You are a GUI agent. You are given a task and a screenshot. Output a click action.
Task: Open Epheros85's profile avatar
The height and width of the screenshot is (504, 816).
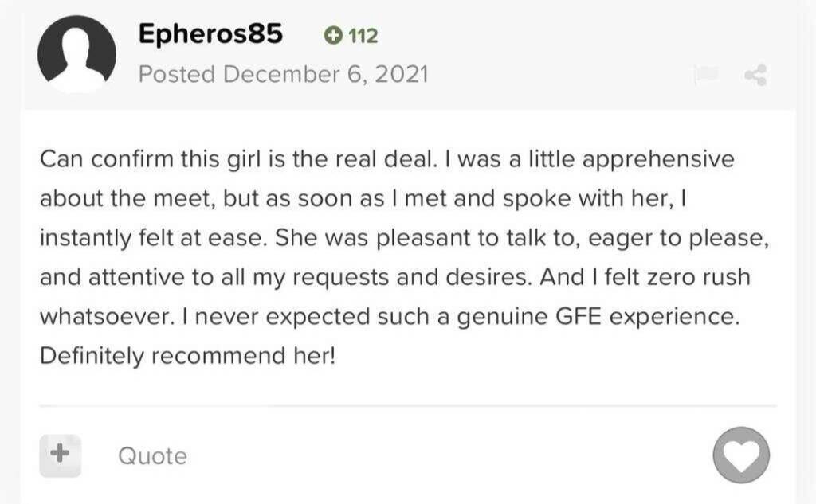[x=76, y=54]
